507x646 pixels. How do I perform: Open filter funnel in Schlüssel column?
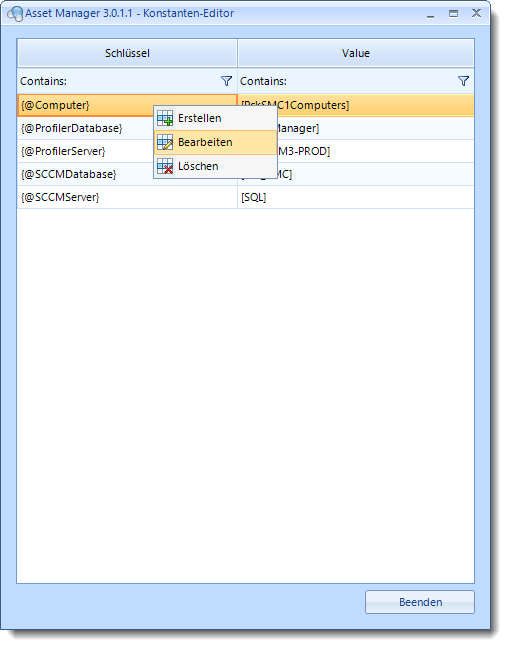226,81
